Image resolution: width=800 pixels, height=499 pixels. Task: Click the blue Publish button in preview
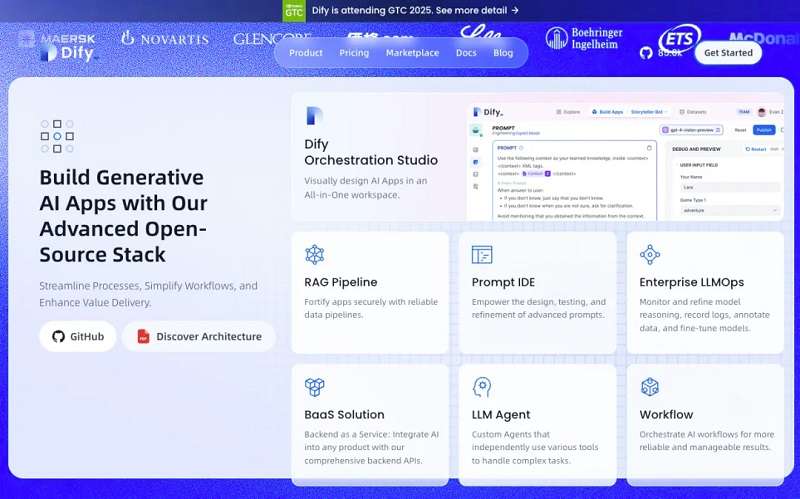764,130
